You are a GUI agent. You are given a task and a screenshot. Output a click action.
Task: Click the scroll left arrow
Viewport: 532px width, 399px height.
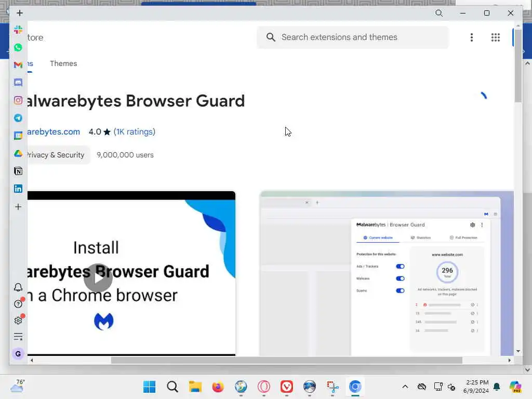(32, 361)
